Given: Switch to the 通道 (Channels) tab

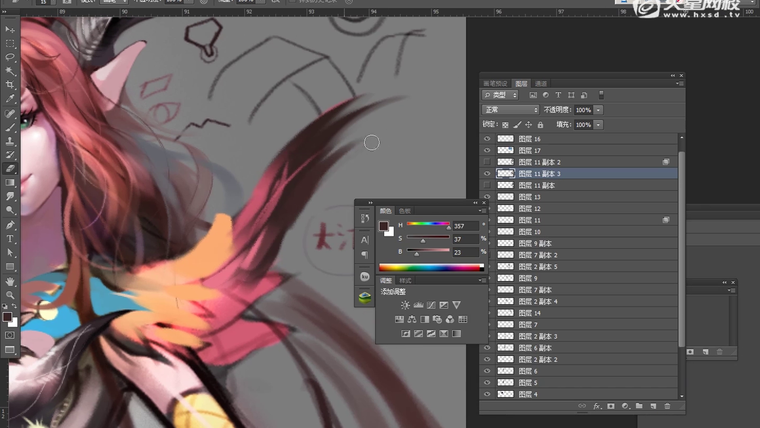Looking at the screenshot, I should (x=541, y=83).
